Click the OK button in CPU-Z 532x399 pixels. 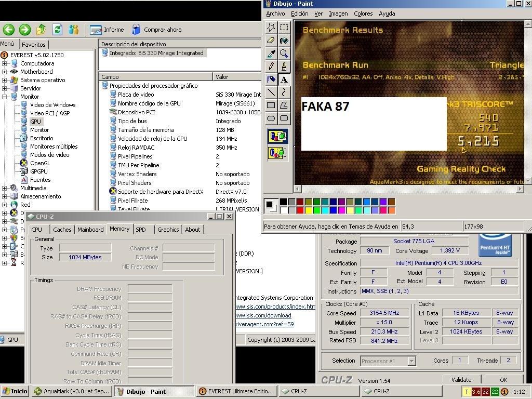click(503, 380)
